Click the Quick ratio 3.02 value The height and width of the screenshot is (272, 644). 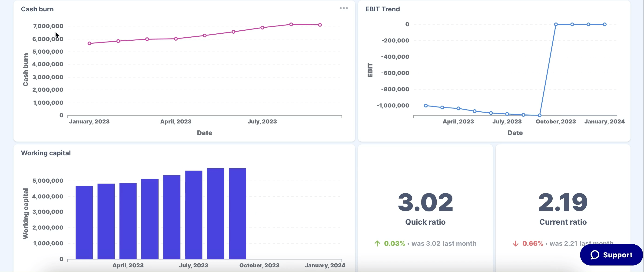pos(425,202)
